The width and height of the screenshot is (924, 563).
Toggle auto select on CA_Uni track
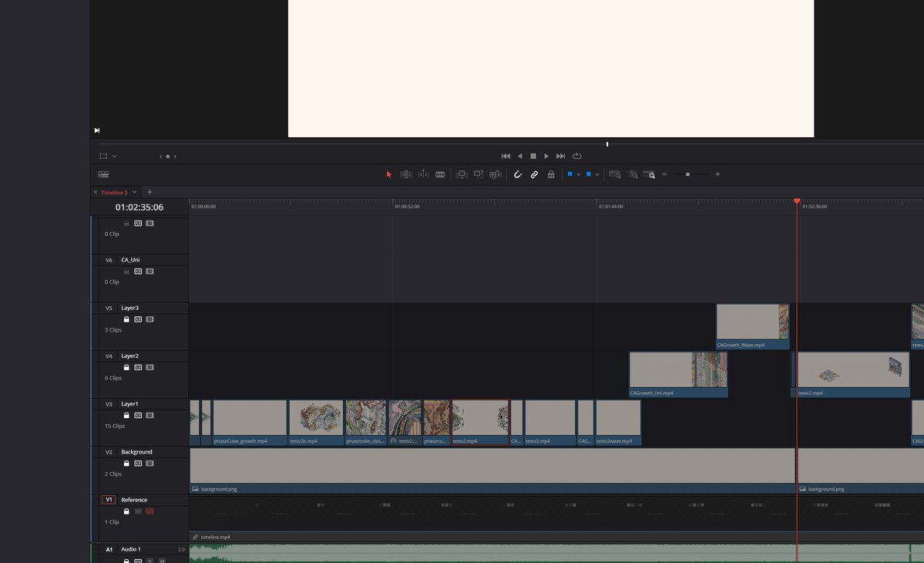138,271
